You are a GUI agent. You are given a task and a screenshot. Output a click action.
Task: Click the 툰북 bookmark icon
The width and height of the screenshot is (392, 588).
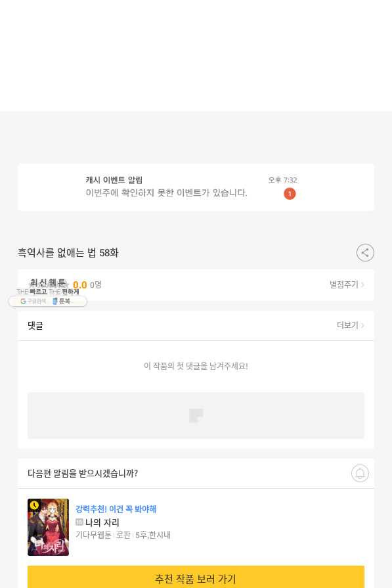click(x=55, y=301)
